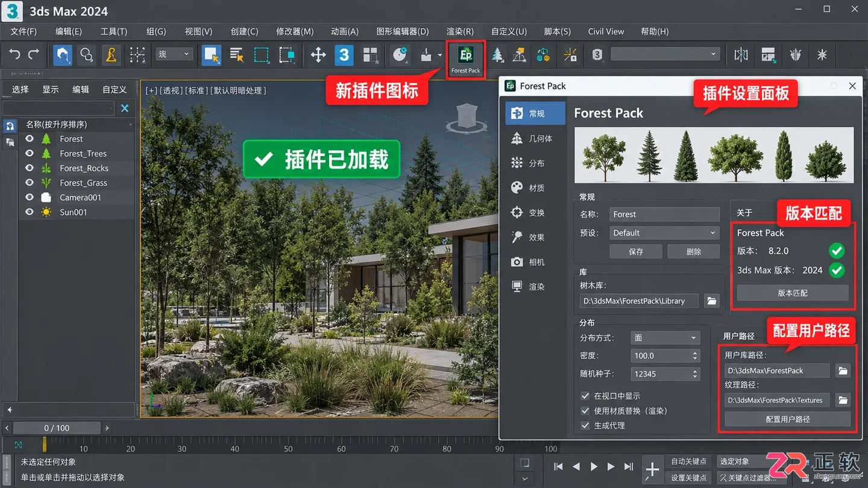
Task: Browse folder for 纹理路径
Action: (843, 400)
